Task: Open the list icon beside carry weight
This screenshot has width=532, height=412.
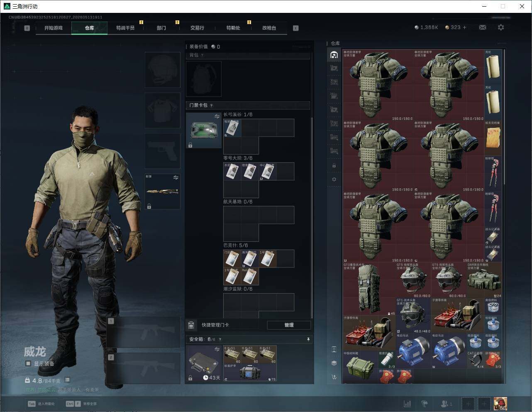Action: click(x=67, y=380)
